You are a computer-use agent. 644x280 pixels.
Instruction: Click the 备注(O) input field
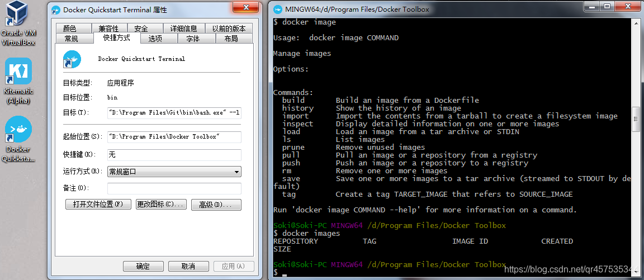(x=174, y=188)
